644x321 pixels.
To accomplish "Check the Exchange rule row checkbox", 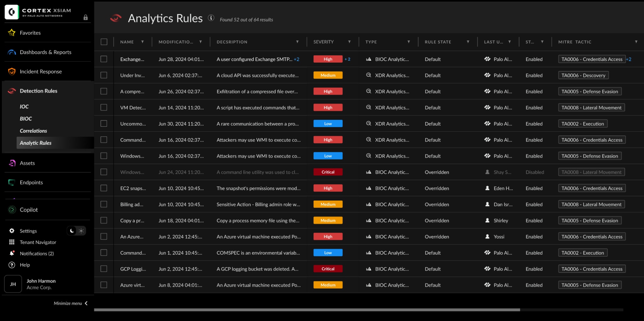I will click(x=104, y=59).
